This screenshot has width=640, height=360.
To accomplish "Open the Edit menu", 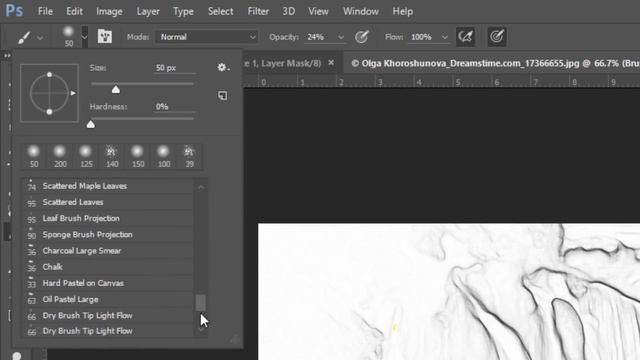I will [x=74, y=11].
